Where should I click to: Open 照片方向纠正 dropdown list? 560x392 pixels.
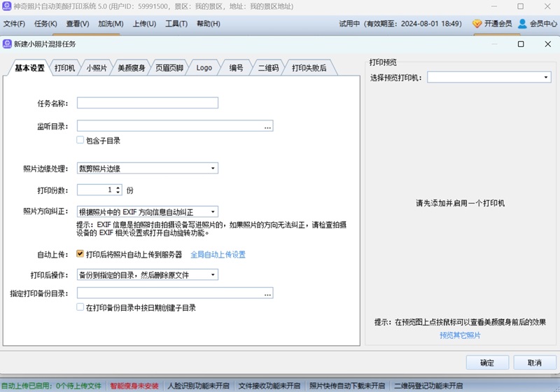[x=212, y=211]
